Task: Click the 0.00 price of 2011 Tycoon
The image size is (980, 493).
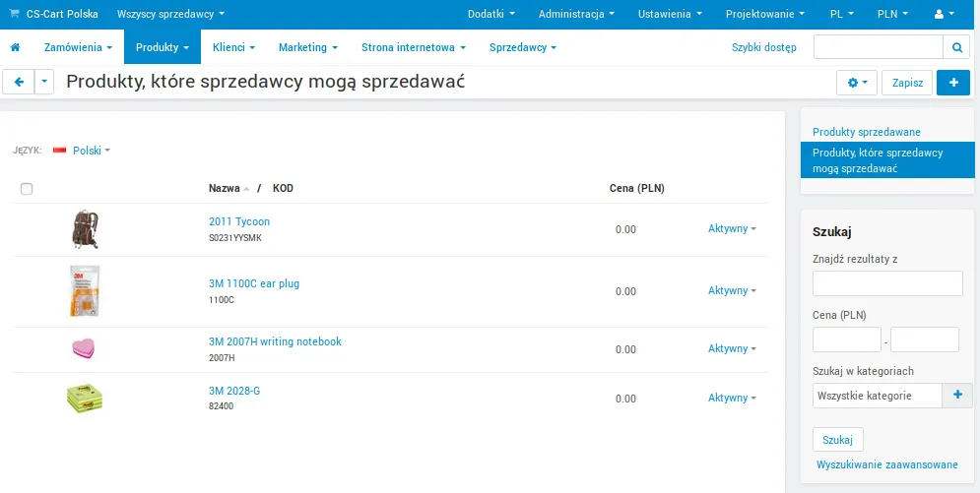Action: [625, 229]
